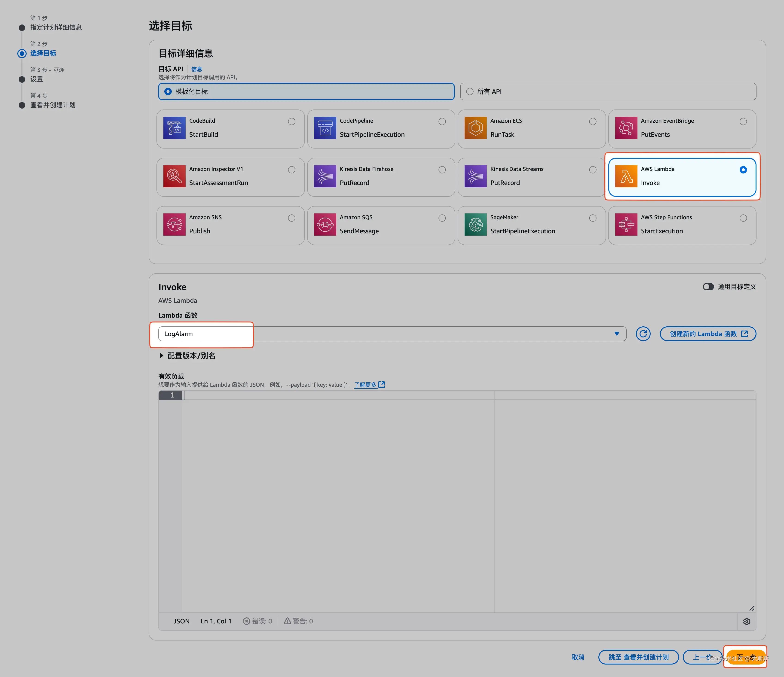This screenshot has width=784, height=677.
Task: Go to step 1 指定计划详细信息
Action: [x=56, y=27]
